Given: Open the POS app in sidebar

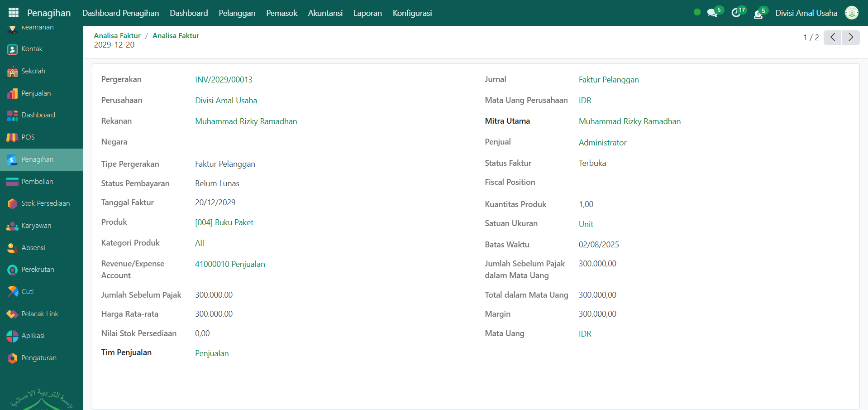Looking at the screenshot, I should 28,137.
